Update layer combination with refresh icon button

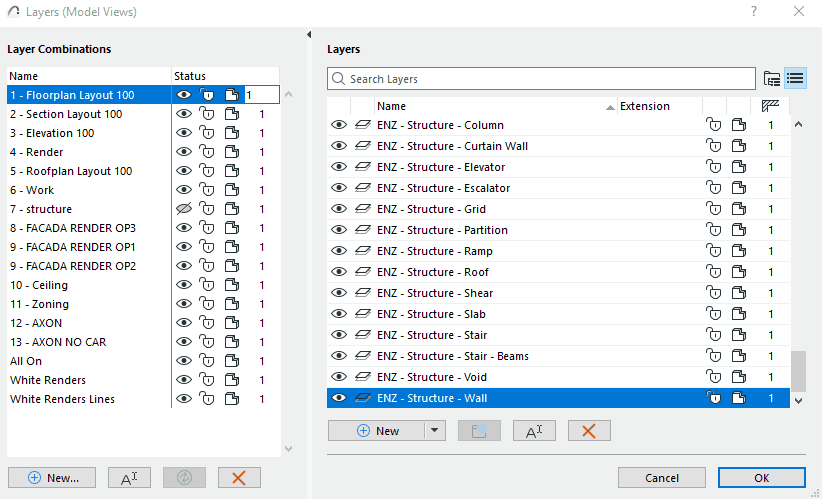(x=185, y=478)
